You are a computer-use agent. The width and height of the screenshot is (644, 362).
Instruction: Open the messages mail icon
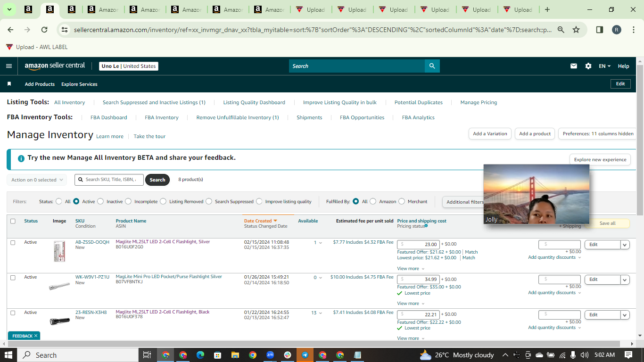coord(574,66)
